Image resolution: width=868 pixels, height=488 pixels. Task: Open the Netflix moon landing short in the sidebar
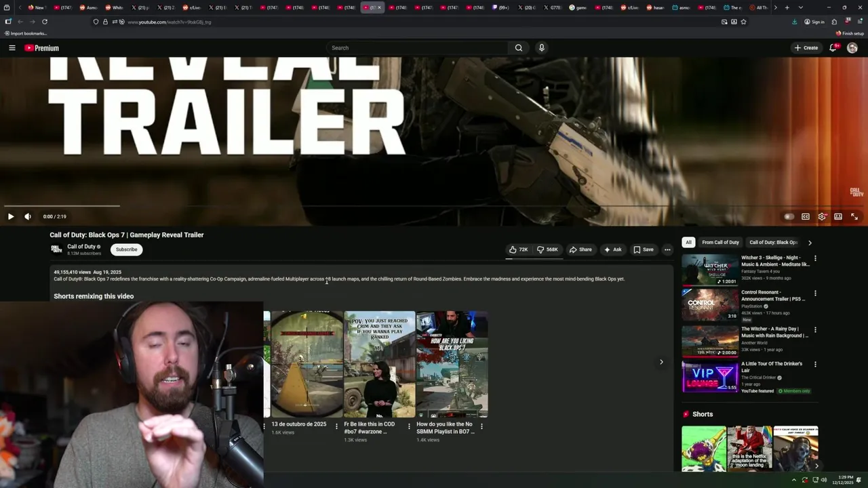[x=749, y=448]
